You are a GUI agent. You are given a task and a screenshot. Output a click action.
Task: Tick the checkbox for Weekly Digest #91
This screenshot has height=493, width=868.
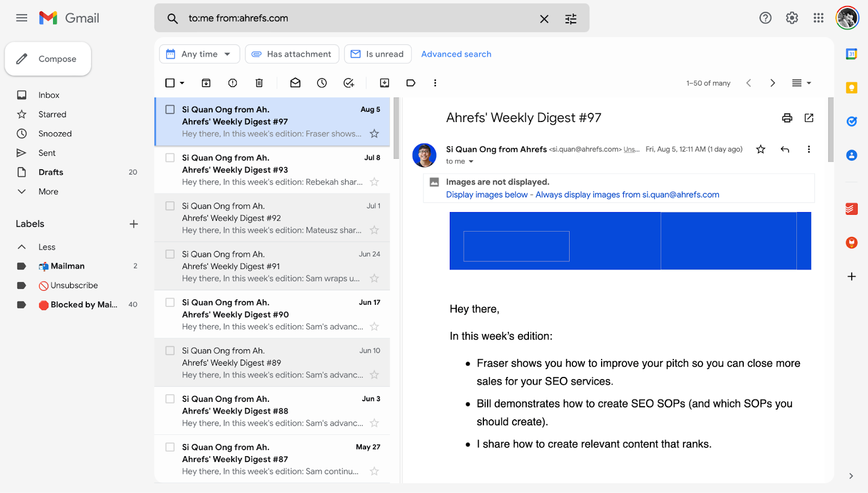point(170,254)
